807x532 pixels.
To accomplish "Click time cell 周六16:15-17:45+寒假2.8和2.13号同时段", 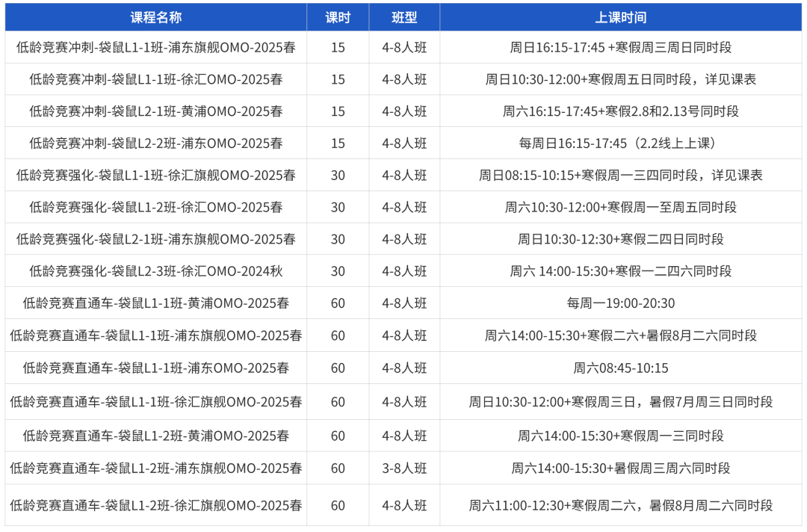I will (621, 111).
